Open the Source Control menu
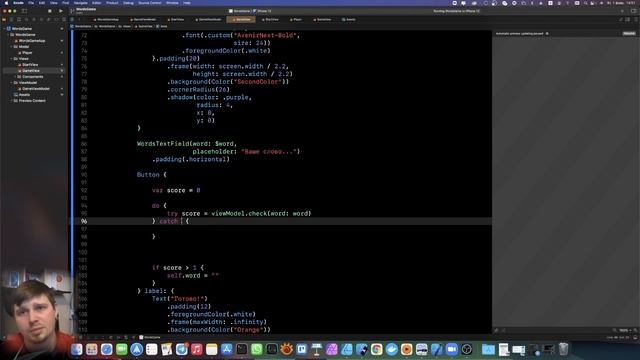 coord(150,3)
